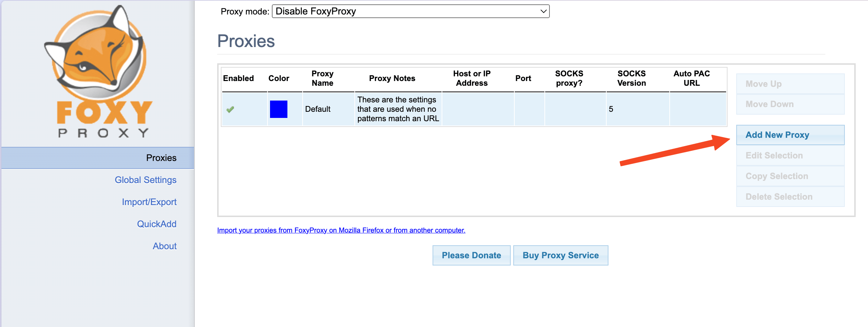Click the proxy notes text of Default row
Screen dimensions: 868x327
(398, 109)
